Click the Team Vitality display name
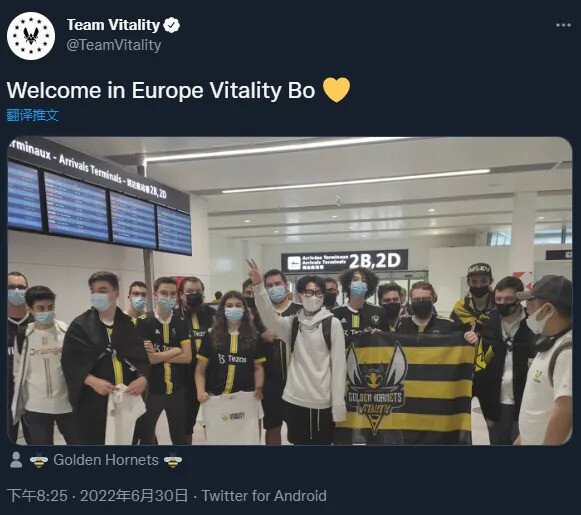This screenshot has height=515, width=581. pyautogui.click(x=113, y=25)
